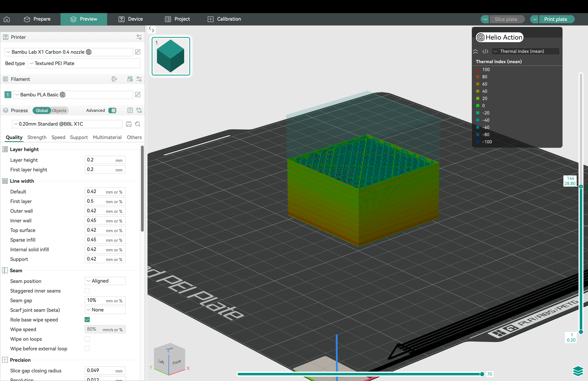
Task: Save the current process preset
Action: [129, 124]
